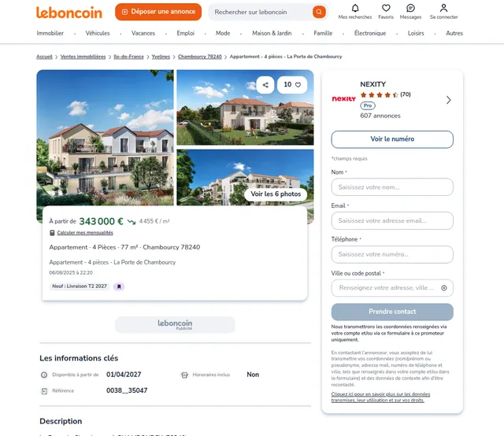
Task: Click Calculer mes mensualités link
Action: [x=85, y=233]
